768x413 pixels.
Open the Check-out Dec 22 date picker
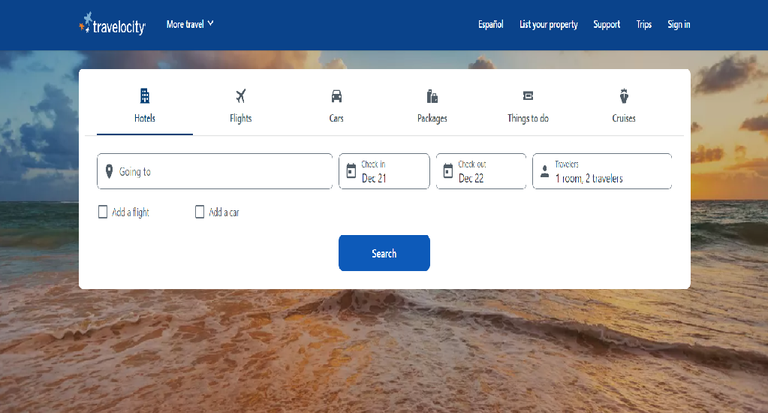point(481,171)
